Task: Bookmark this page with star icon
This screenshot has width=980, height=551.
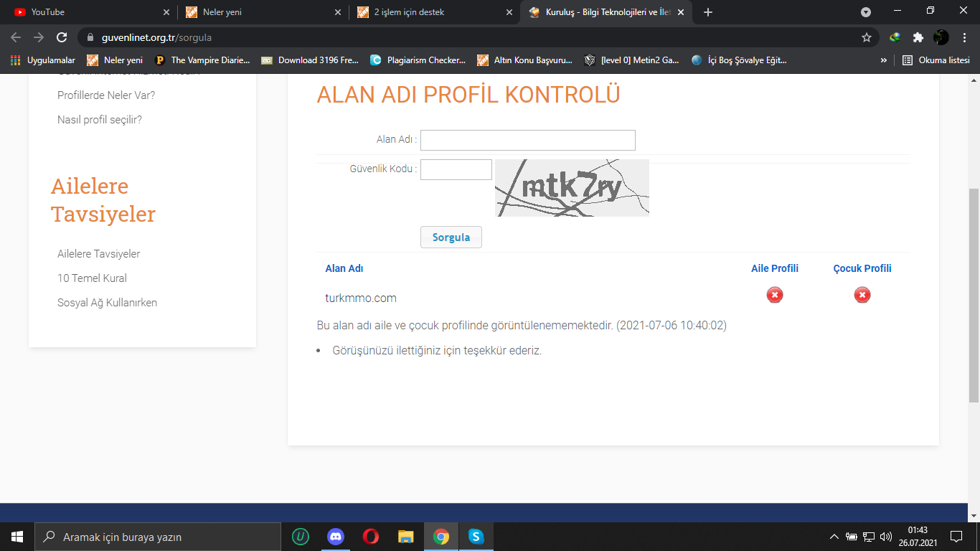Action: click(867, 37)
